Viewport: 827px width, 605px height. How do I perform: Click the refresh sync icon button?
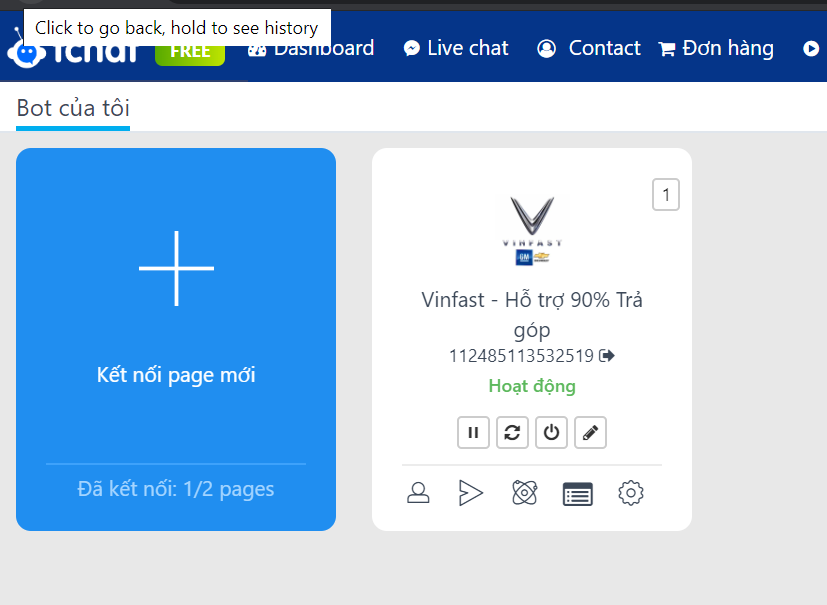coord(512,433)
